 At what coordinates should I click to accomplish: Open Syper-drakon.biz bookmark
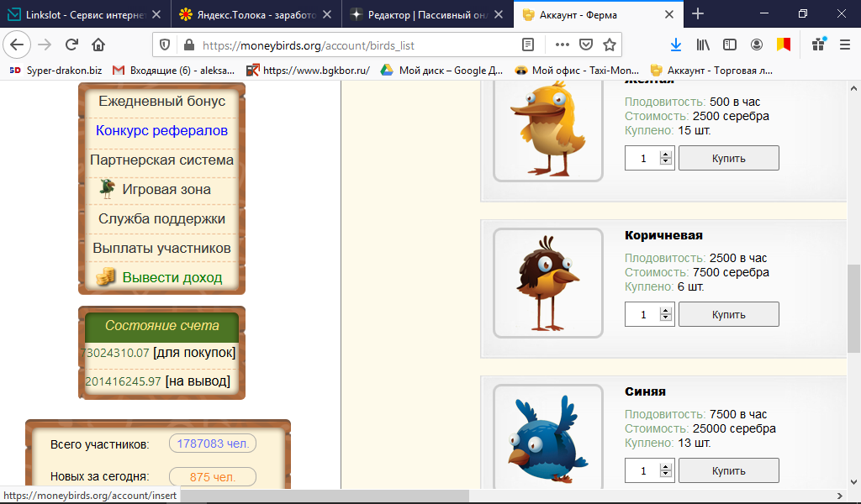click(x=55, y=71)
